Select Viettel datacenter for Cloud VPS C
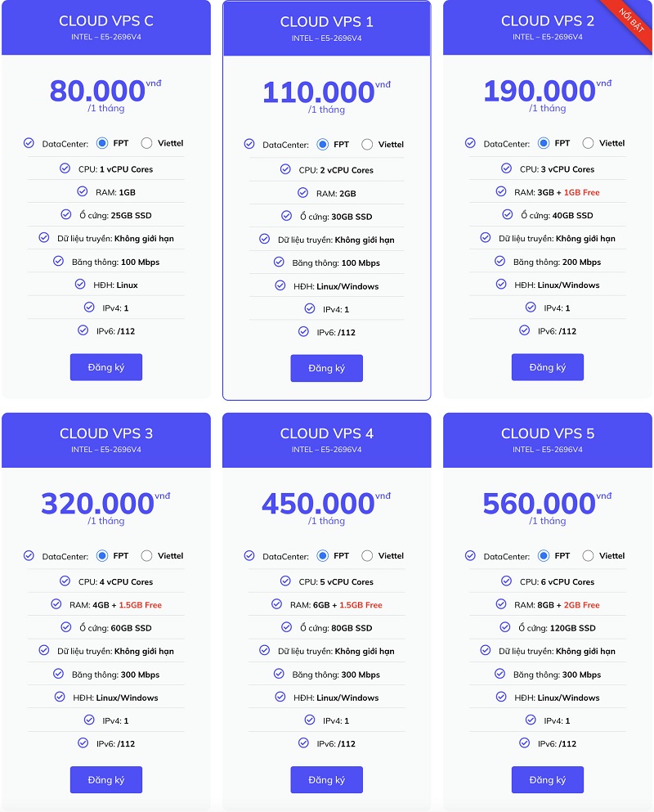The width and height of the screenshot is (654, 812). click(146, 143)
